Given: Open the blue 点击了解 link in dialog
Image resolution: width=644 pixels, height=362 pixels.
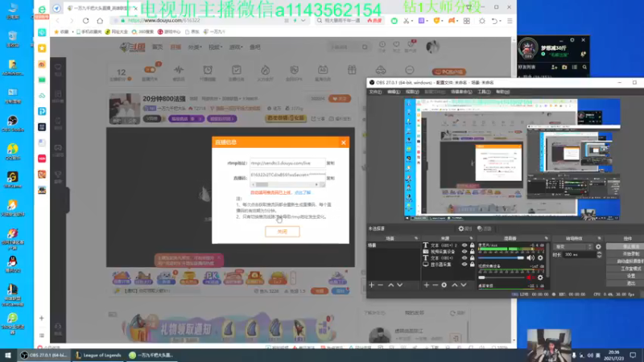Looking at the screenshot, I should tap(303, 192).
